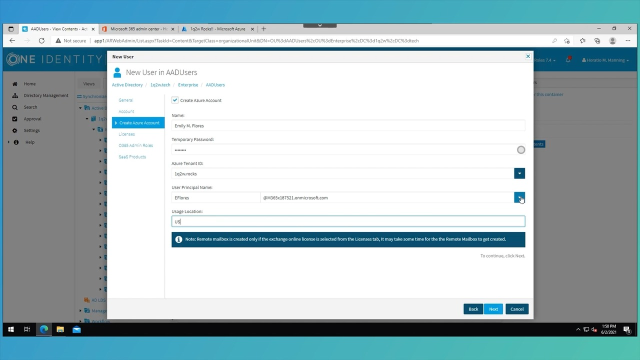The width and height of the screenshot is (640, 360).
Task: Open Task View on the taskbar
Action: point(27,329)
